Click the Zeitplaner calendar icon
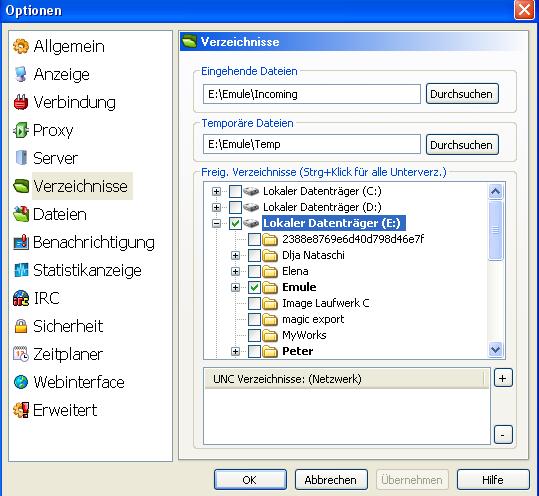Screen dimensions: 539x496 click(x=21, y=354)
